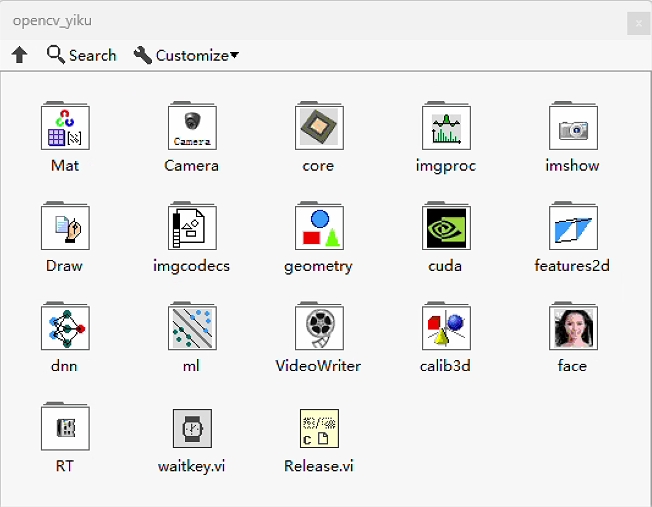Expand the Customize dropdown menu
This screenshot has width=652, height=507.
(186, 55)
